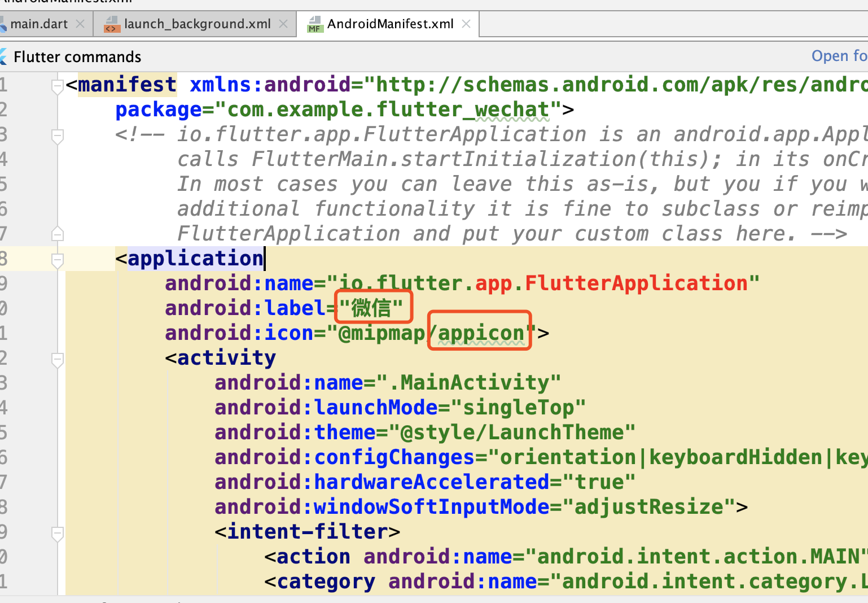
Task: Click the ".MainActivity" name value
Action: click(468, 383)
